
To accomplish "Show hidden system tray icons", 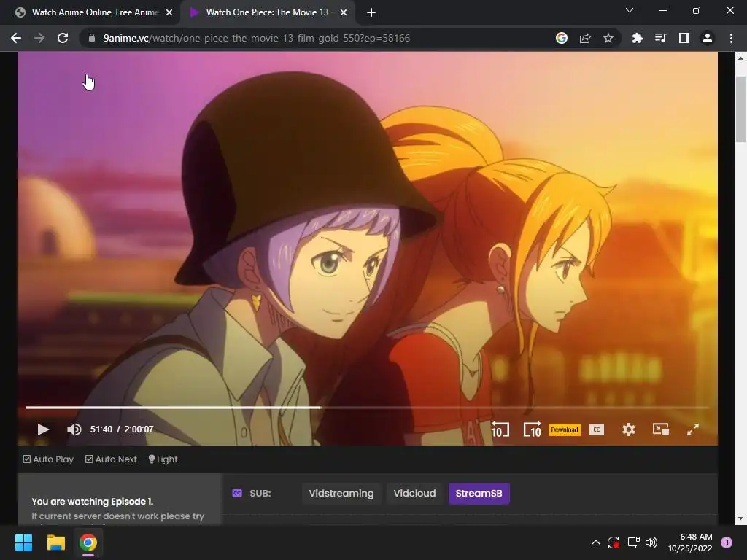I will click(595, 542).
